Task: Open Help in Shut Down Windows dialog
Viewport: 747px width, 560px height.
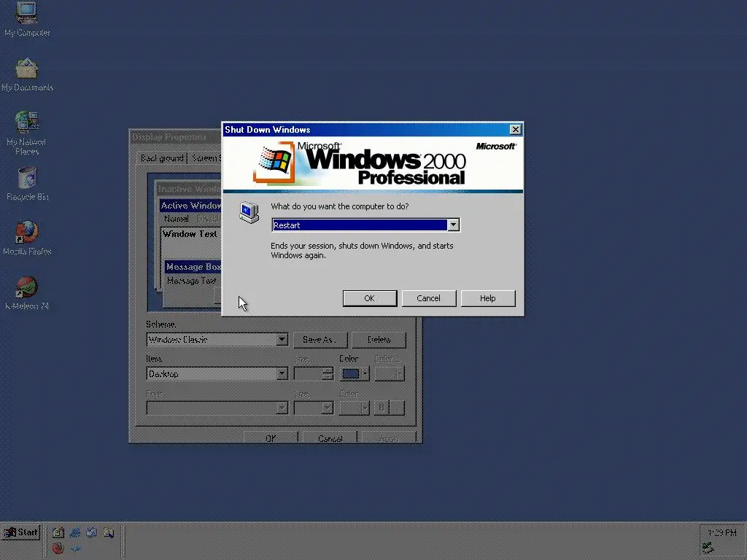Action: 488,298
